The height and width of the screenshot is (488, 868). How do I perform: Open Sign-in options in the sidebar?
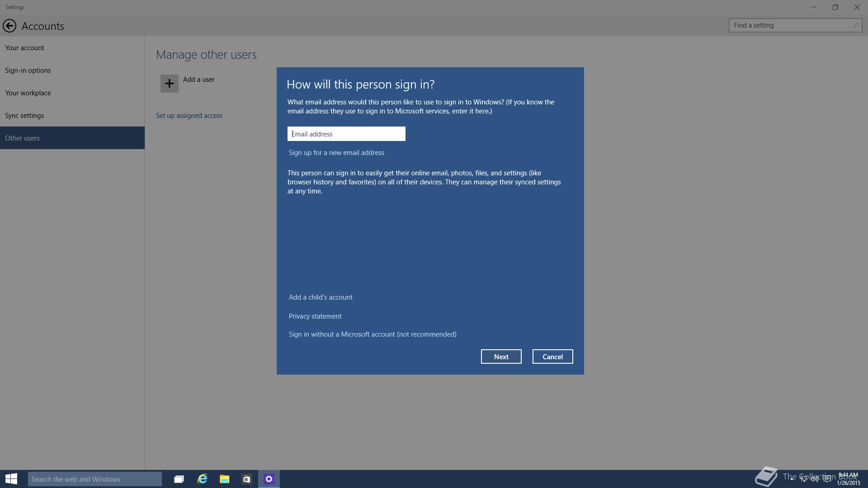[72, 70]
